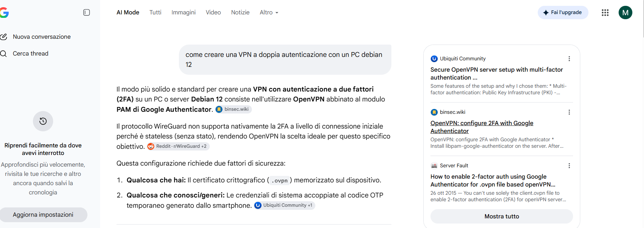Switch to the Tutti tab
The width and height of the screenshot is (644, 228).
(x=155, y=12)
